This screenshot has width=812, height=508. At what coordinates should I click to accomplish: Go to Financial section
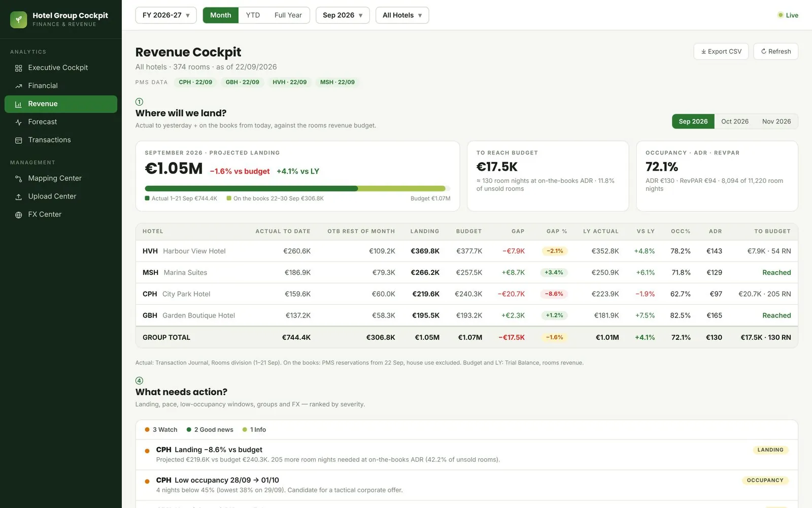[x=61, y=86]
